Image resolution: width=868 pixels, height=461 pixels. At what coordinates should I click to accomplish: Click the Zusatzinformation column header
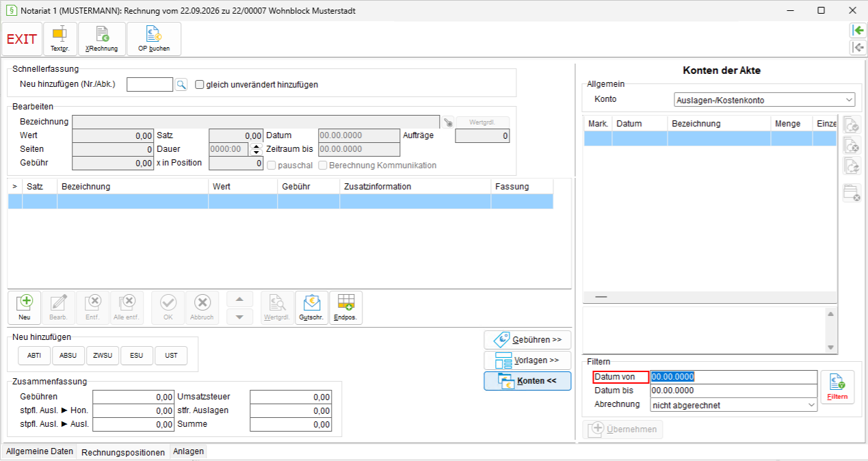[x=415, y=186]
